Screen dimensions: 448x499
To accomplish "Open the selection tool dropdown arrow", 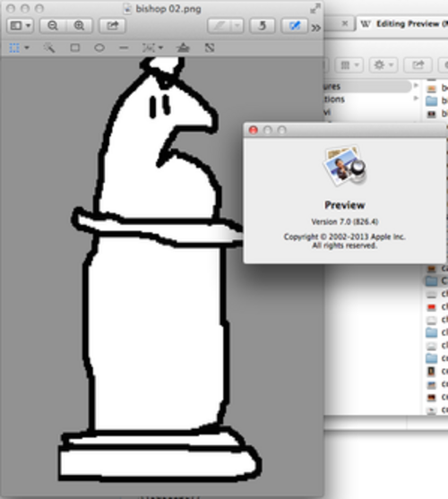I will [x=27, y=47].
